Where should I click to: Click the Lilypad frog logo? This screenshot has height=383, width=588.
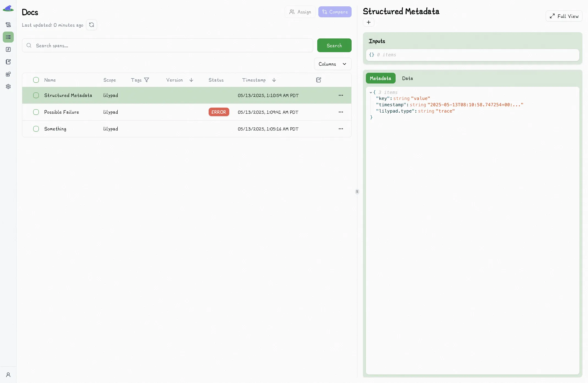[x=8, y=8]
